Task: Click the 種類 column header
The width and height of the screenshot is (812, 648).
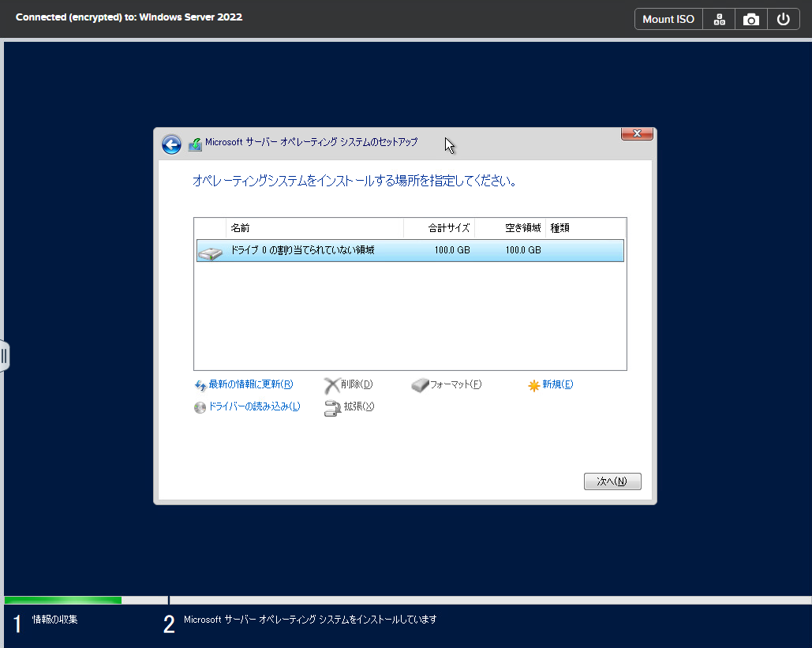Action: coord(586,228)
